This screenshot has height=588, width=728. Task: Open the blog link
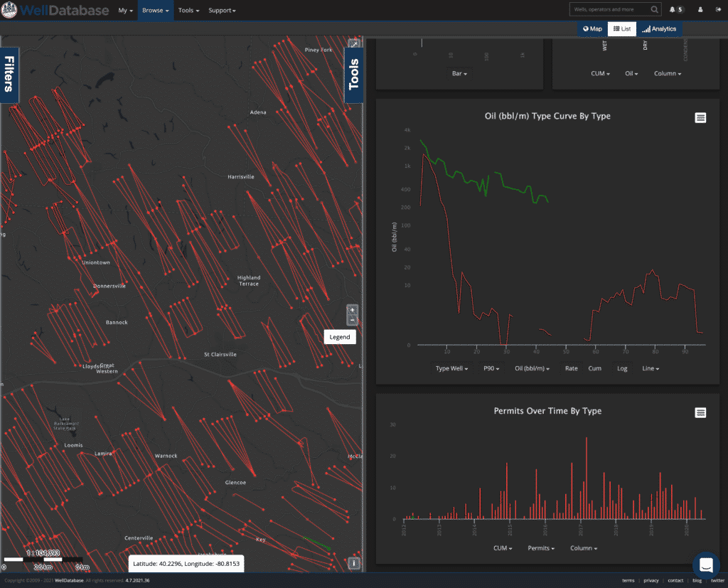point(697,581)
